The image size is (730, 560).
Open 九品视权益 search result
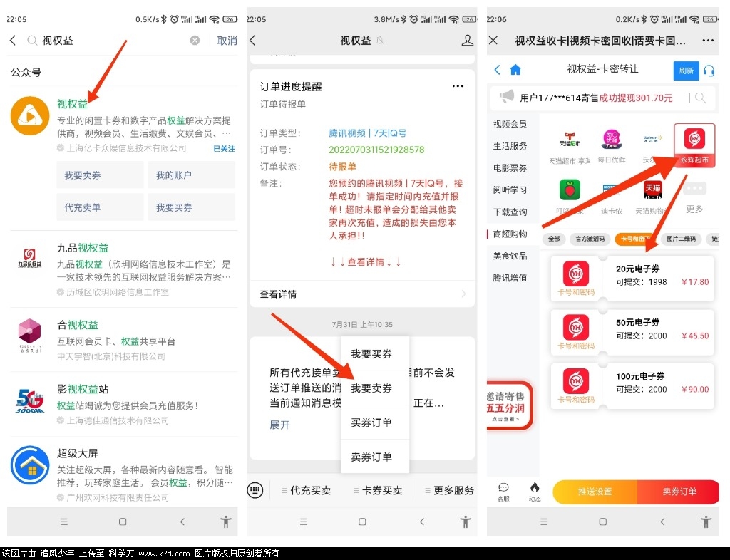click(123, 269)
